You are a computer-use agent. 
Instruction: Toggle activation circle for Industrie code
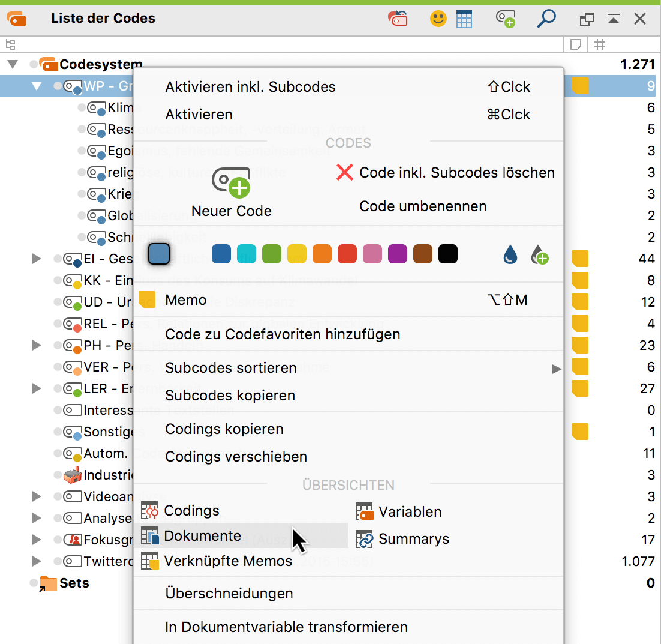[x=58, y=475]
